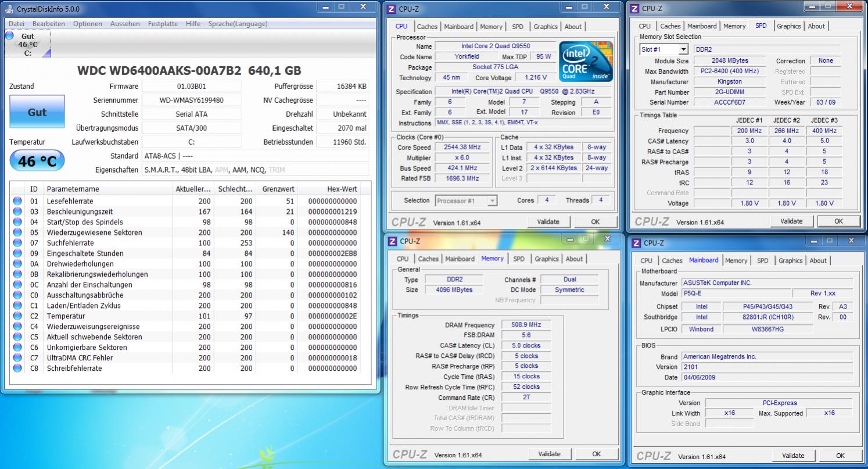Click the status orb beside Temperatur row C2
This screenshot has height=469, width=868.
click(x=17, y=316)
